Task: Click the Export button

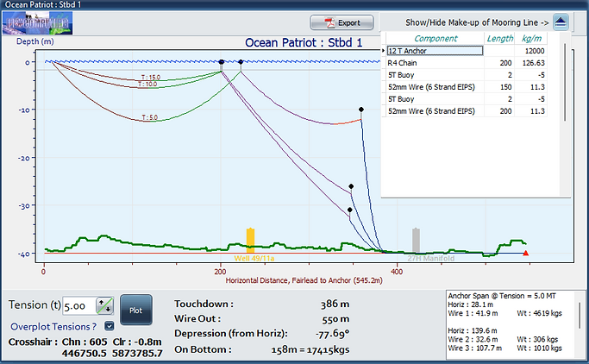Action: (x=341, y=22)
